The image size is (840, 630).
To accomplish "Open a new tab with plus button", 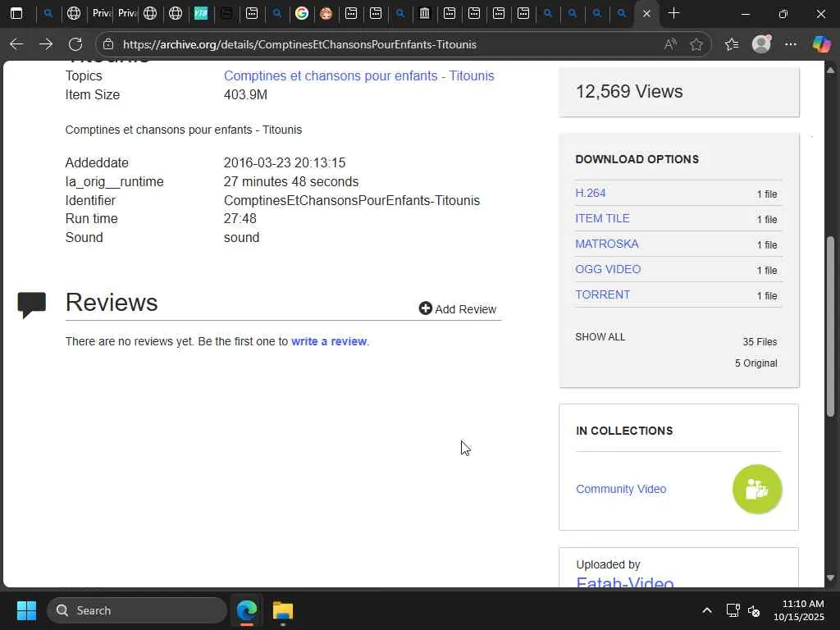I will (x=674, y=13).
